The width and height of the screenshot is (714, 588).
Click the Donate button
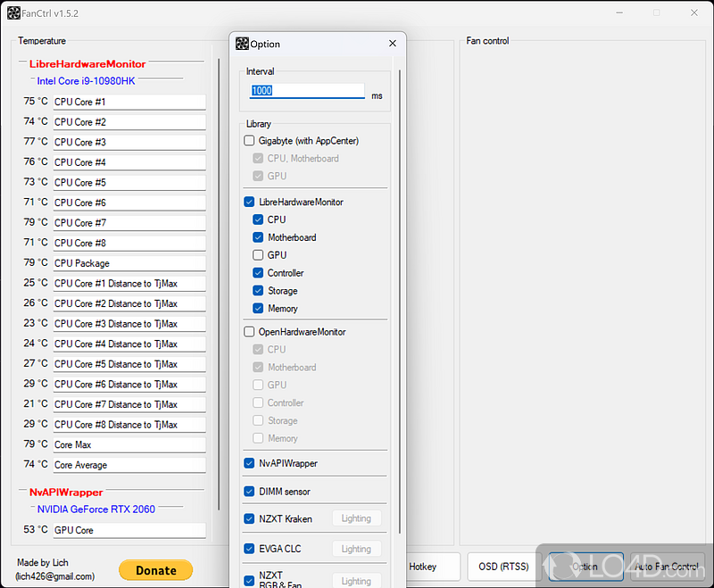coord(155,570)
